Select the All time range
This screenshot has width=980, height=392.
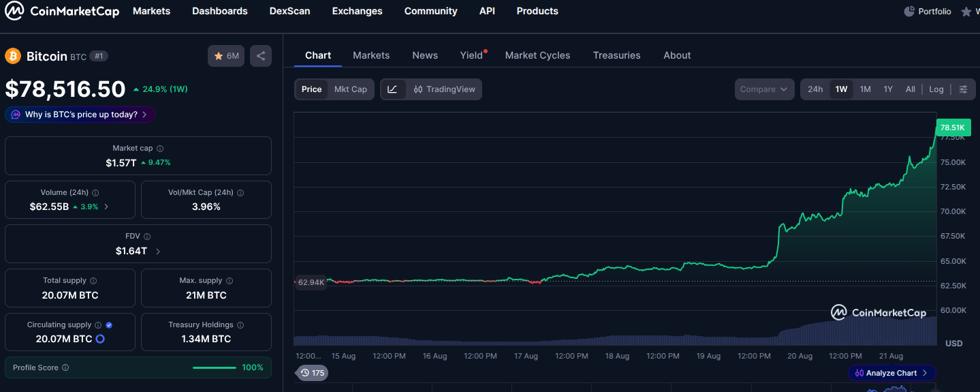(x=910, y=89)
